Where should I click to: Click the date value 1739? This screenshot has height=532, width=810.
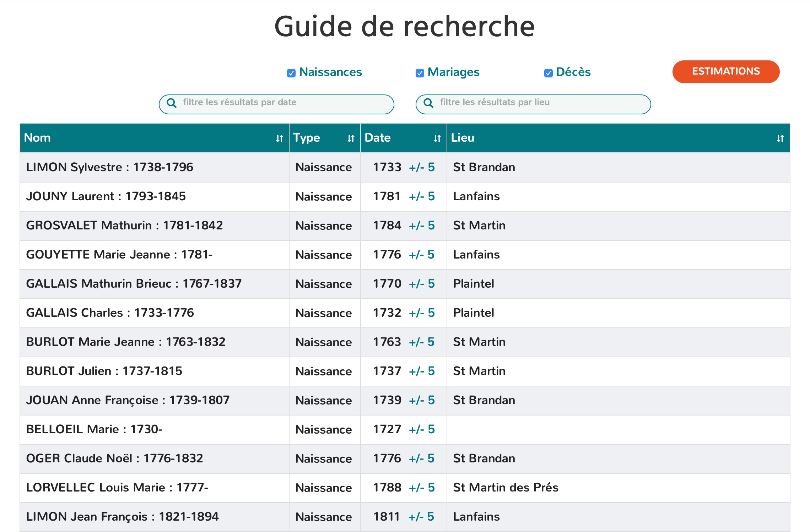(387, 400)
